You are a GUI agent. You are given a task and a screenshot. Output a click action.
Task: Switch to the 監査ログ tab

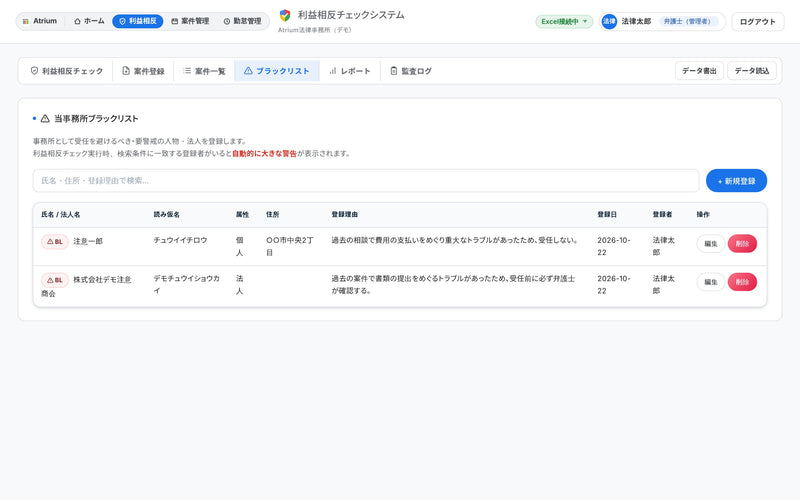coord(411,71)
